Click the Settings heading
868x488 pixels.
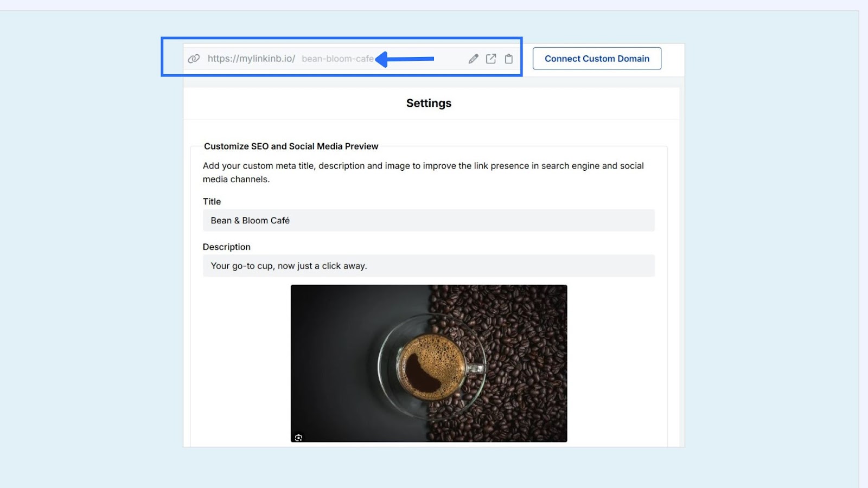[429, 103]
